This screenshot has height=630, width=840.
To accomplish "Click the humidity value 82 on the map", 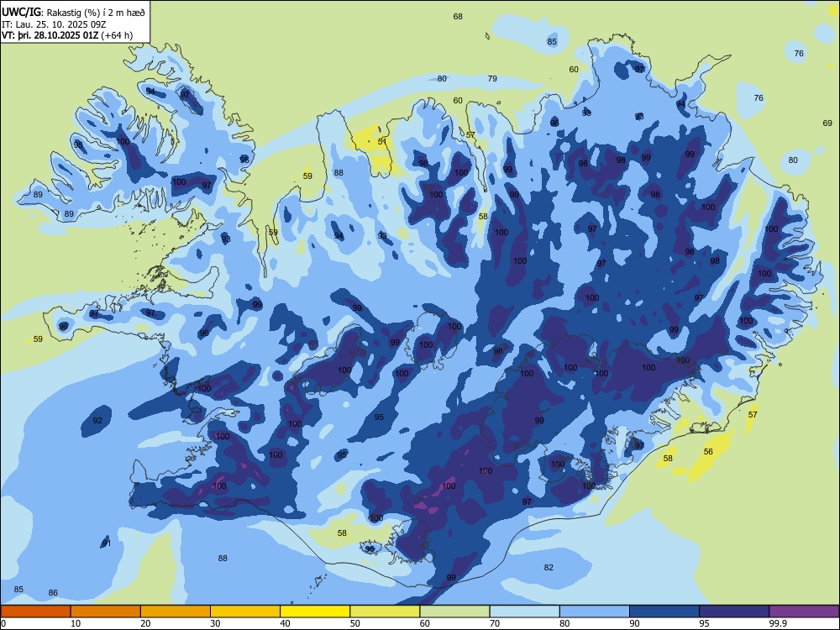I will coord(549,568).
